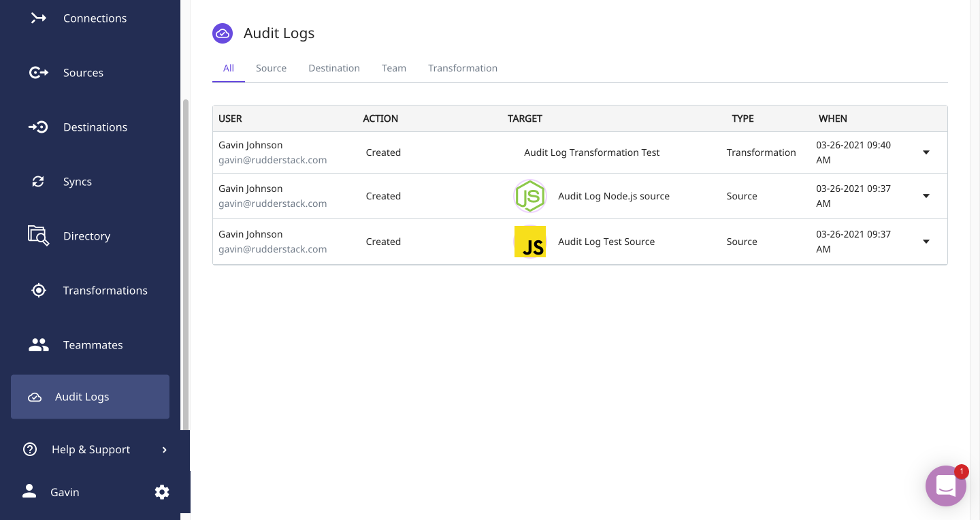Expand the Audit Log Transformation Test row

926,152
